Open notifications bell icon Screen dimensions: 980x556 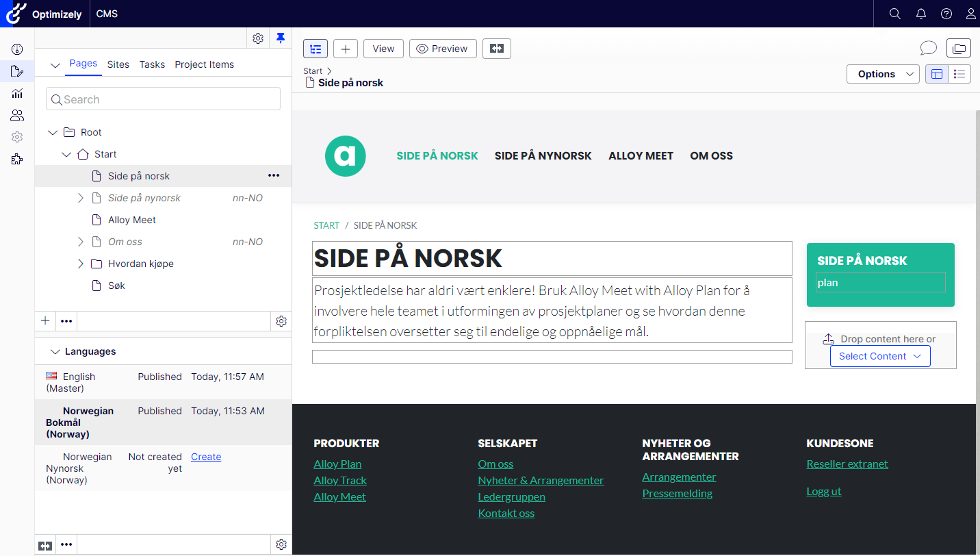coord(920,14)
